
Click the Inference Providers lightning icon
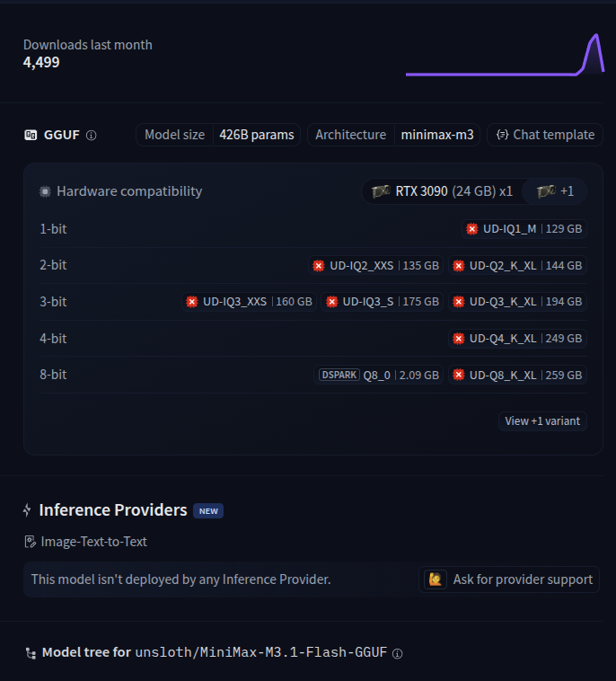(27, 510)
